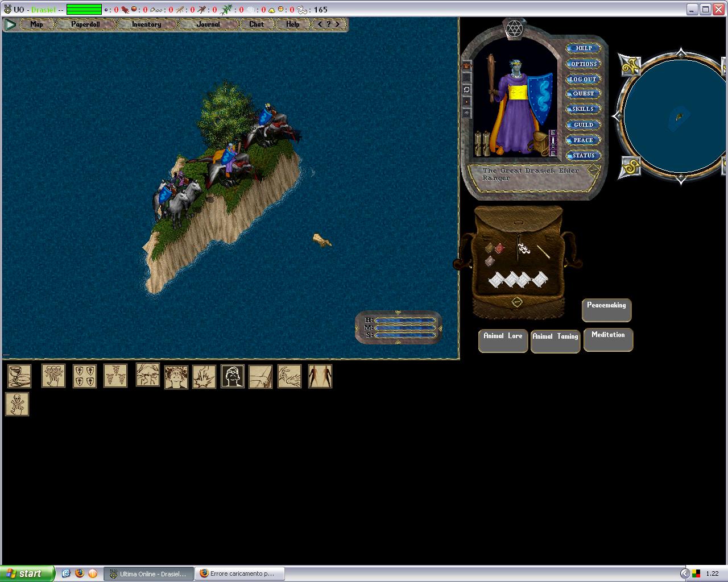
Task: Open the Paperdoll menu item
Action: pos(85,24)
